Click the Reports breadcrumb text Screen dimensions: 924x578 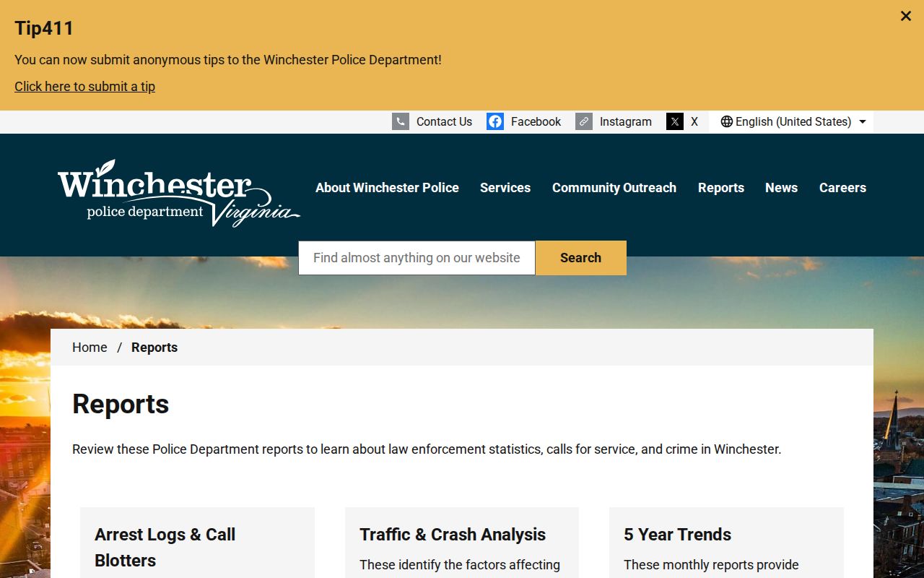154,348
